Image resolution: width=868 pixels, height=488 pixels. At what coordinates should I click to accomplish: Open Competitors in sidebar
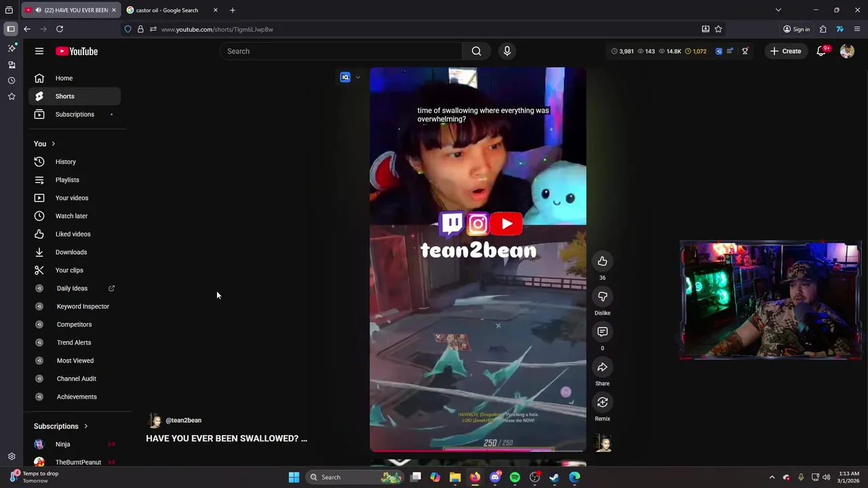pyautogui.click(x=75, y=325)
